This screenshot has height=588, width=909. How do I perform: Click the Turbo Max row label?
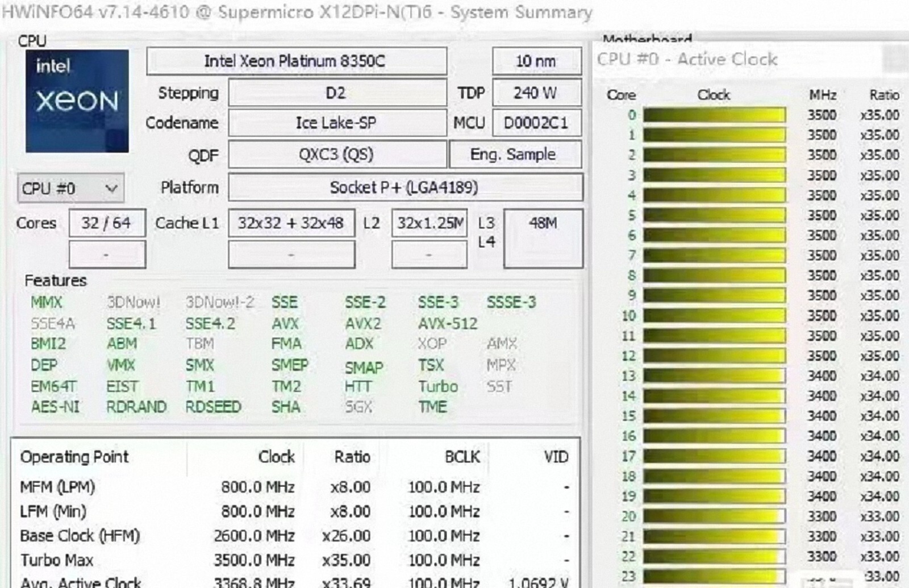point(57,560)
